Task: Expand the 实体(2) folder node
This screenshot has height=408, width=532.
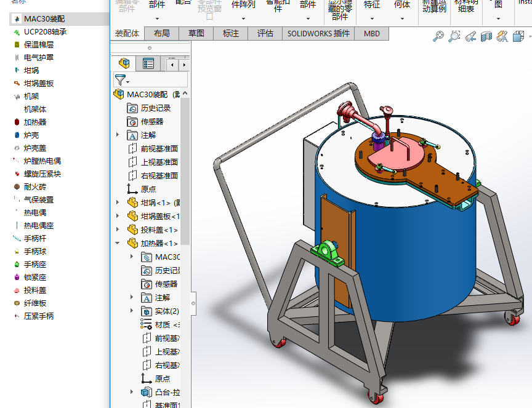Action: (132, 311)
